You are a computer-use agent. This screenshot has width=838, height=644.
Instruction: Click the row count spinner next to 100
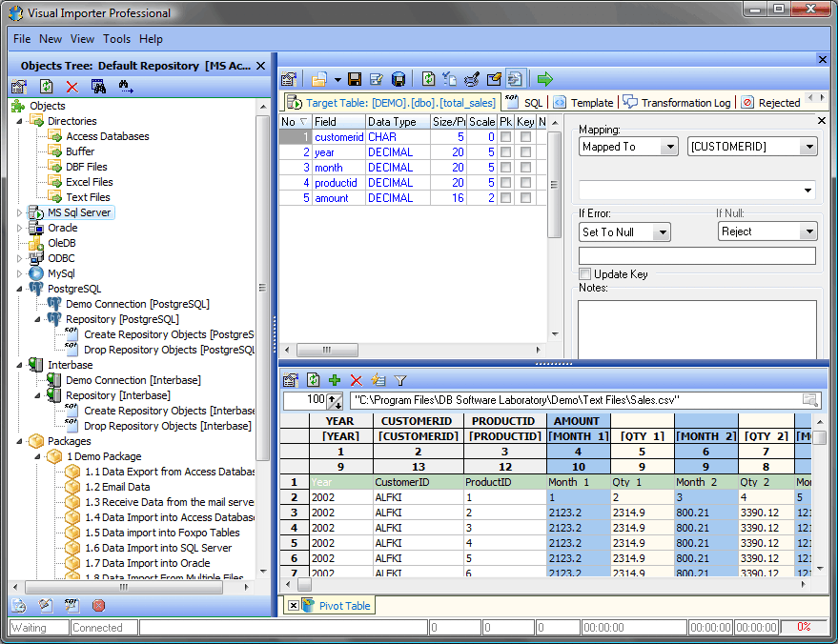click(335, 401)
